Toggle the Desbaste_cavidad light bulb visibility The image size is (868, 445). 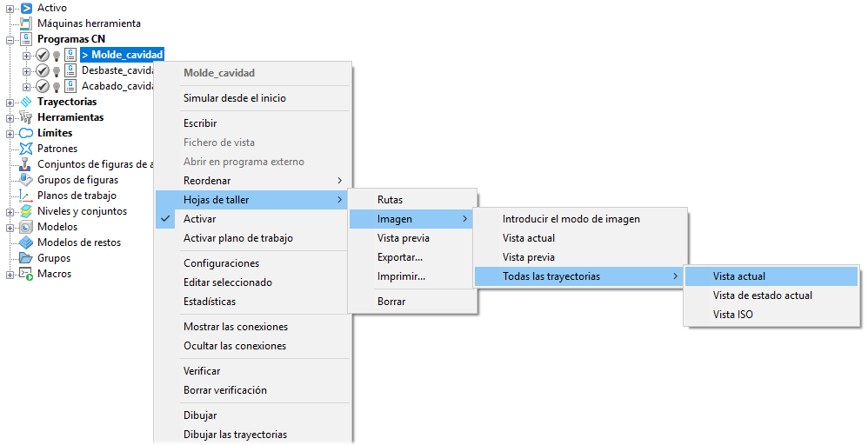point(56,70)
